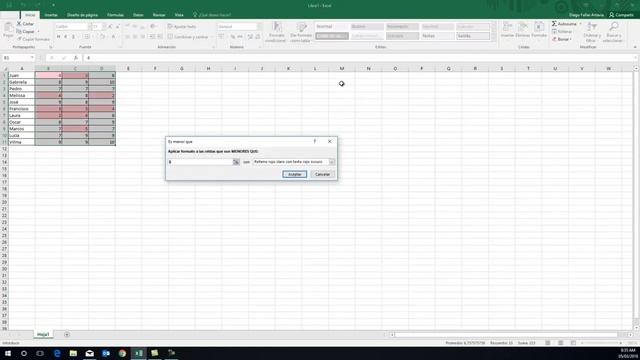Image resolution: width=640 pixels, height=360 pixels.
Task: Select cell with name Melissa
Action: [x=22, y=96]
